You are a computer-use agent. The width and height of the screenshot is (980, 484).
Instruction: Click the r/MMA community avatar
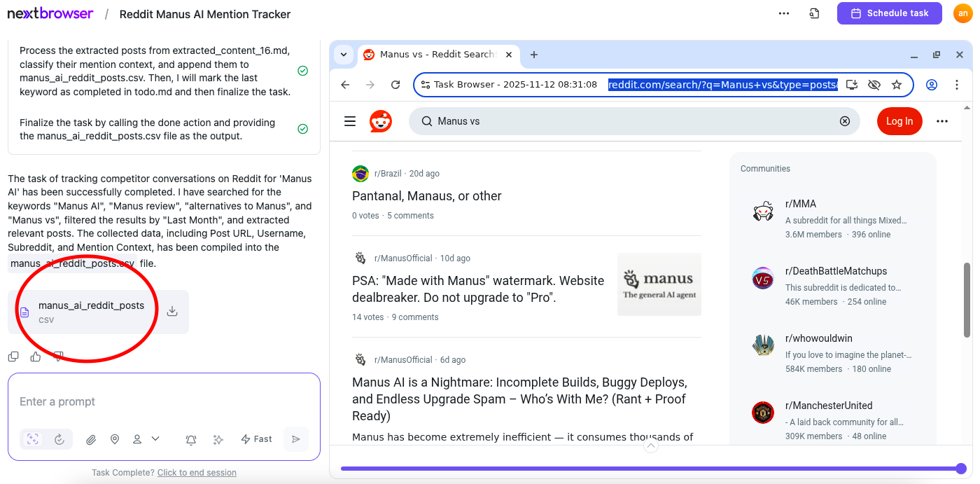pyautogui.click(x=763, y=211)
